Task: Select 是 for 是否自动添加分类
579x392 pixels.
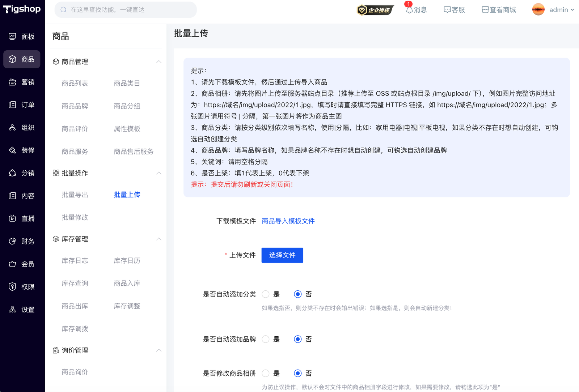Action: (266, 294)
